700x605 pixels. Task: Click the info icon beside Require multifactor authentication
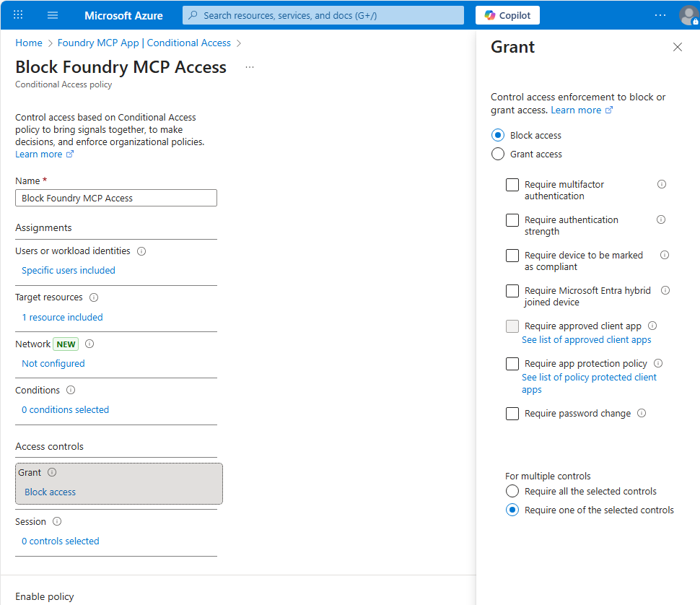[x=661, y=184]
